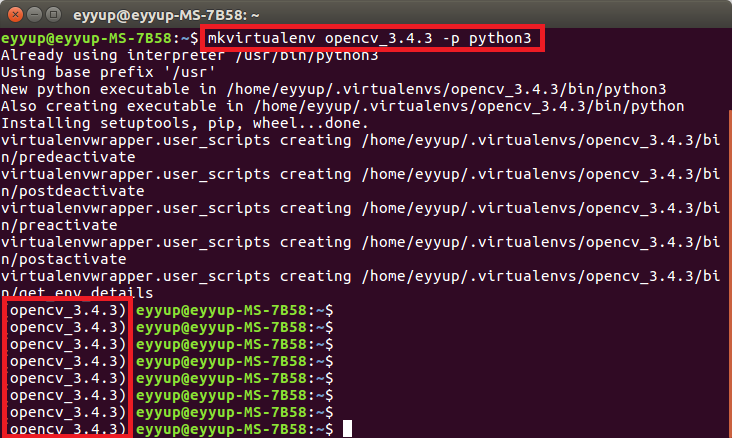This screenshot has width=732, height=438.
Task: Close the terminal window
Action: click(x=15, y=15)
